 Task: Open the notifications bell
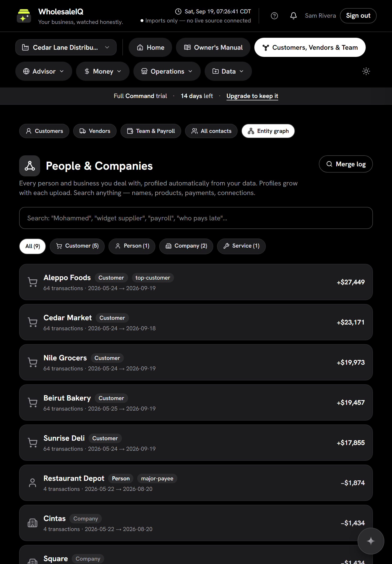[x=293, y=16]
